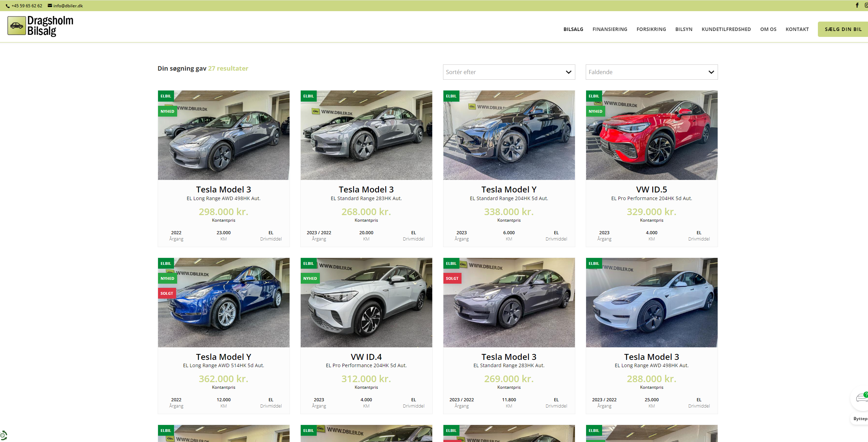Viewport: 868px width, 442px height.
Task: Call the phone number +45 59 65 62 62
Action: pos(27,6)
